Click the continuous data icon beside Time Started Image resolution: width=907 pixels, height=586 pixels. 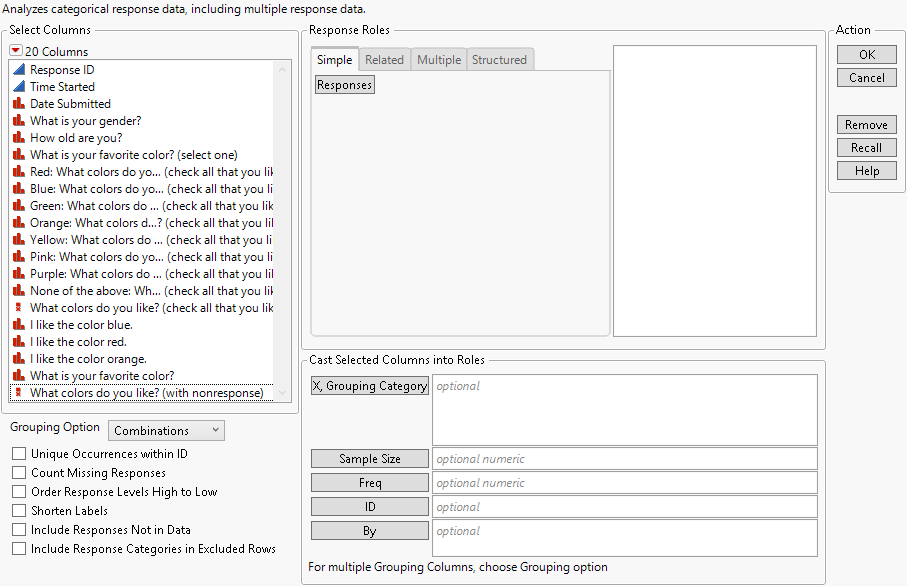tap(19, 86)
